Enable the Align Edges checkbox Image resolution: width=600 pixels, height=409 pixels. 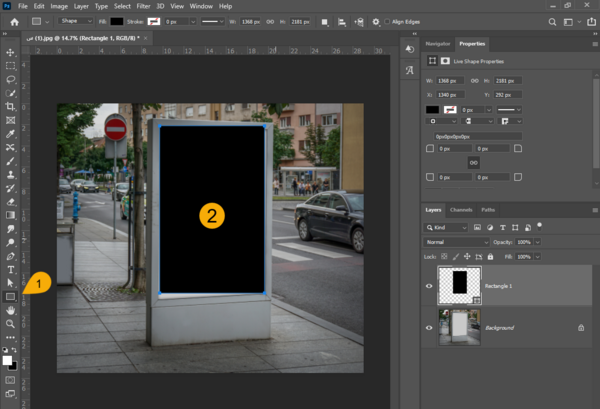tap(387, 21)
